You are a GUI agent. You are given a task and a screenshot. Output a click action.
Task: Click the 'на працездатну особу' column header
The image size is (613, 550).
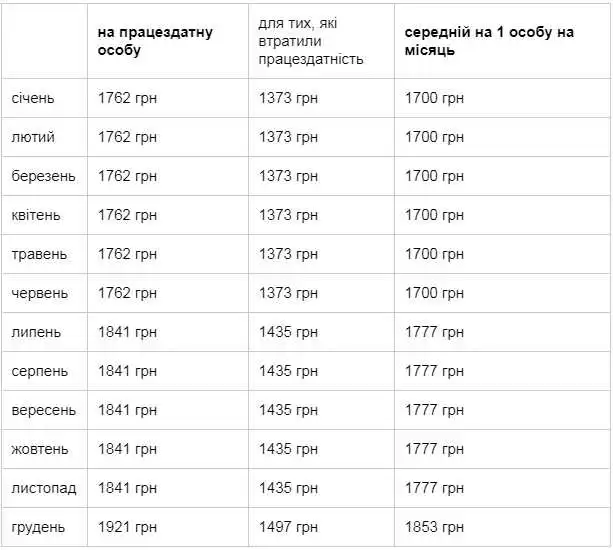click(x=155, y=41)
